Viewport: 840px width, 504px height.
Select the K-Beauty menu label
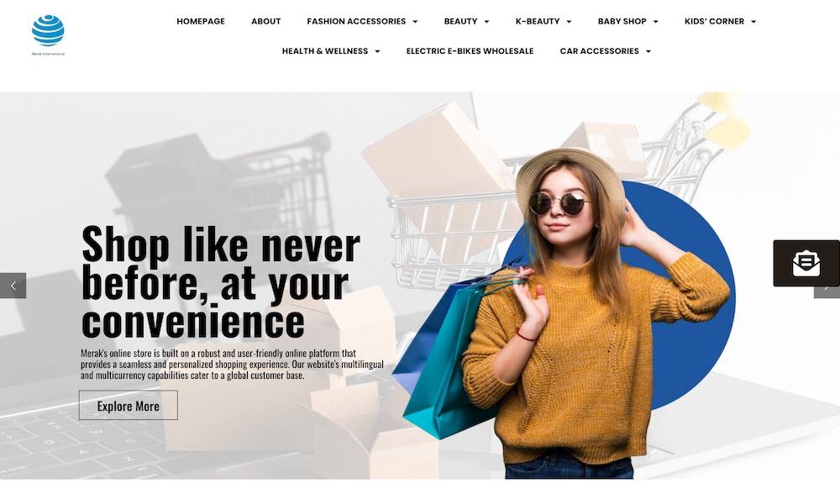[538, 22]
